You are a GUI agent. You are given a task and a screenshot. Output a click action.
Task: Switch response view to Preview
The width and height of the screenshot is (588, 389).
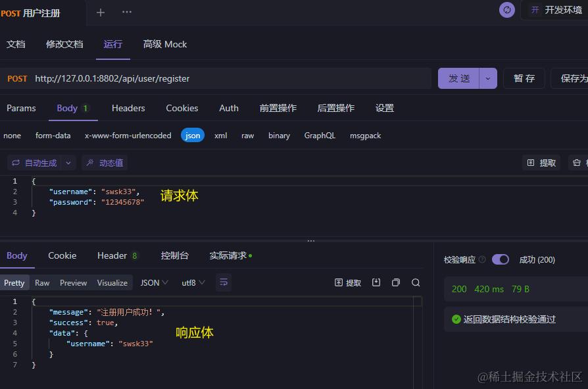[x=73, y=283]
